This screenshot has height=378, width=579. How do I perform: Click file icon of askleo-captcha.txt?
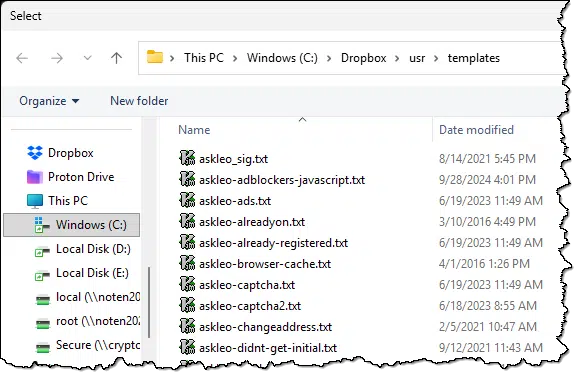pos(187,284)
